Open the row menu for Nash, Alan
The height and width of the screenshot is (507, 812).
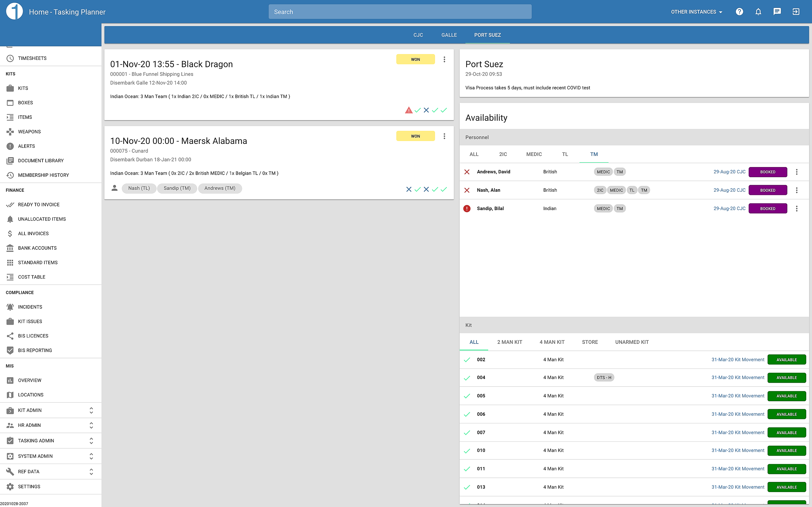(796, 190)
